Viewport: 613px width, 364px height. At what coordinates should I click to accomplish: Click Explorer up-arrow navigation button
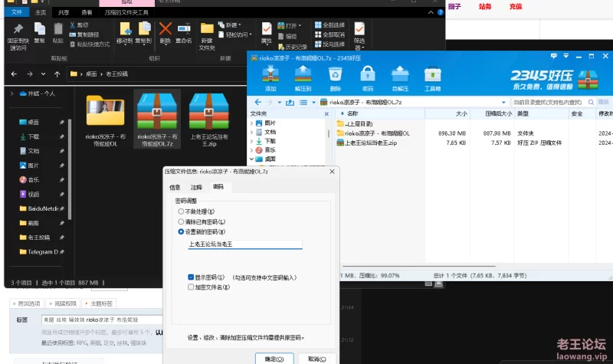click(x=57, y=74)
